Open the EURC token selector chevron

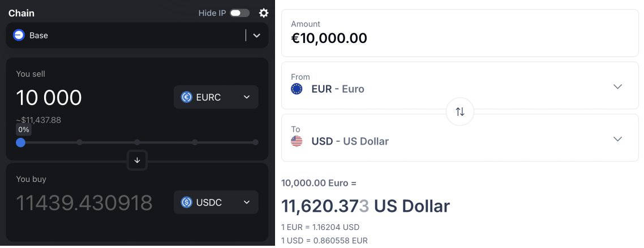point(247,97)
